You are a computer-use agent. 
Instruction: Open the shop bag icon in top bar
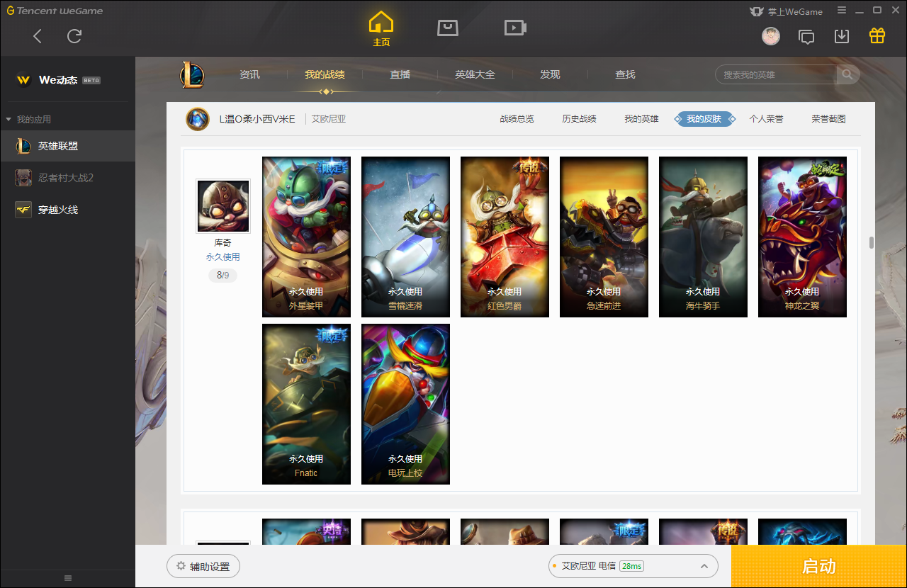pyautogui.click(x=448, y=28)
